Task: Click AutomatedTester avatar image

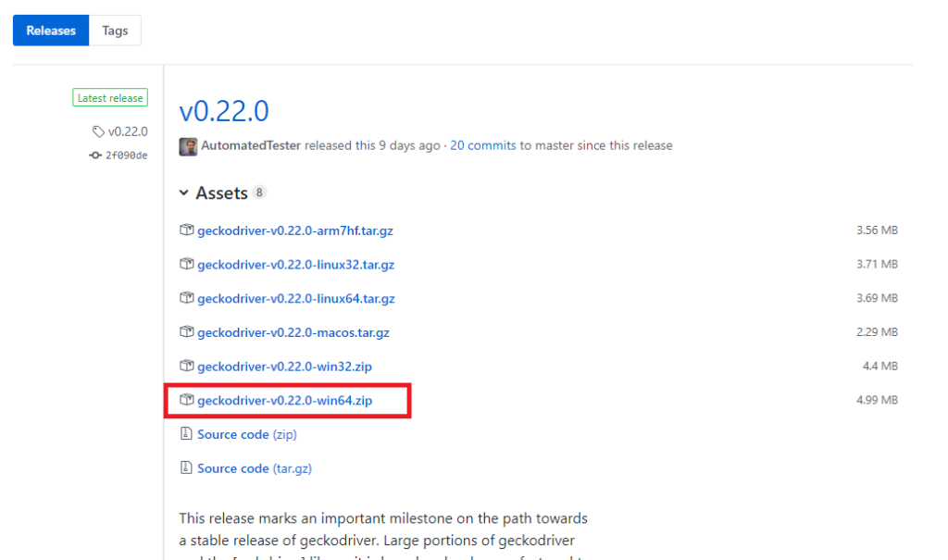Action: coord(188,146)
